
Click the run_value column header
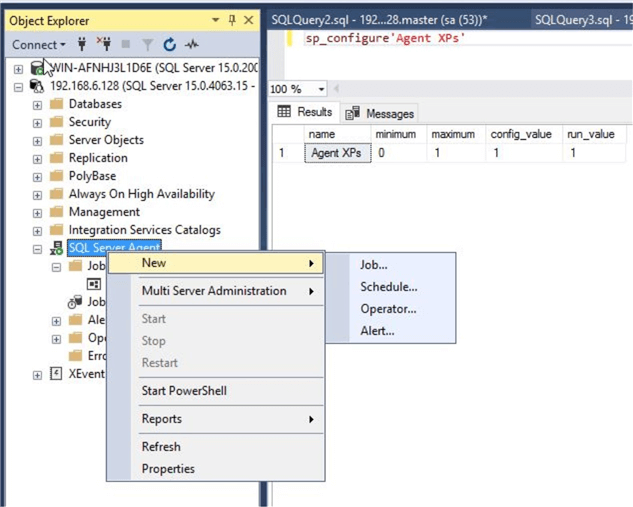pos(594,134)
